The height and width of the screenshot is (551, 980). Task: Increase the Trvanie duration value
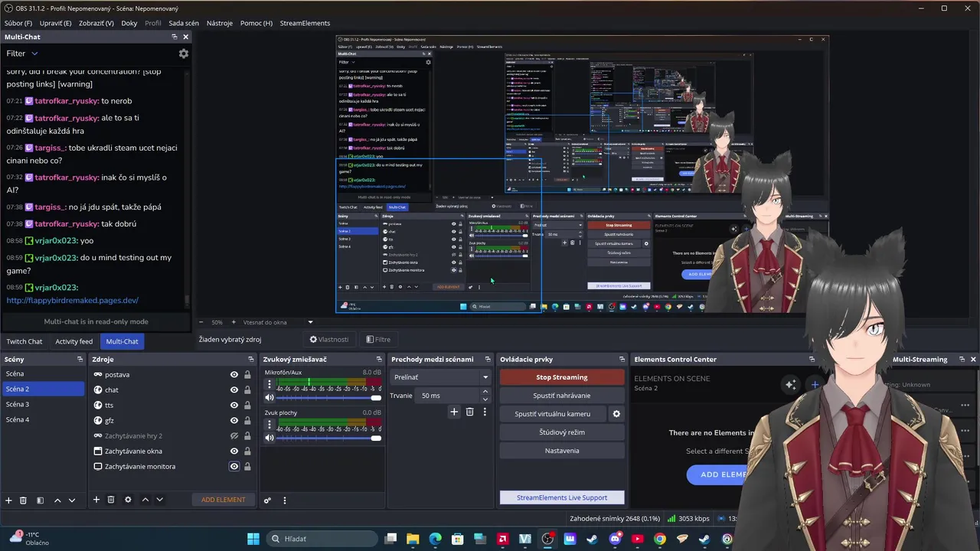(x=485, y=392)
